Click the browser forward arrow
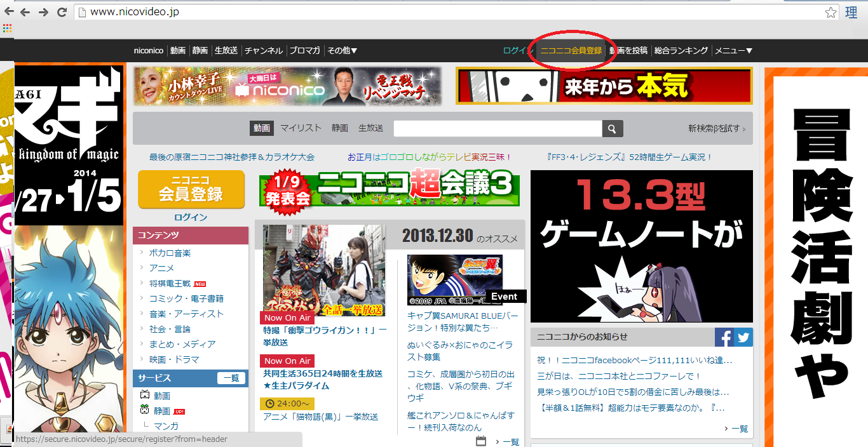868x447 pixels. [43, 12]
